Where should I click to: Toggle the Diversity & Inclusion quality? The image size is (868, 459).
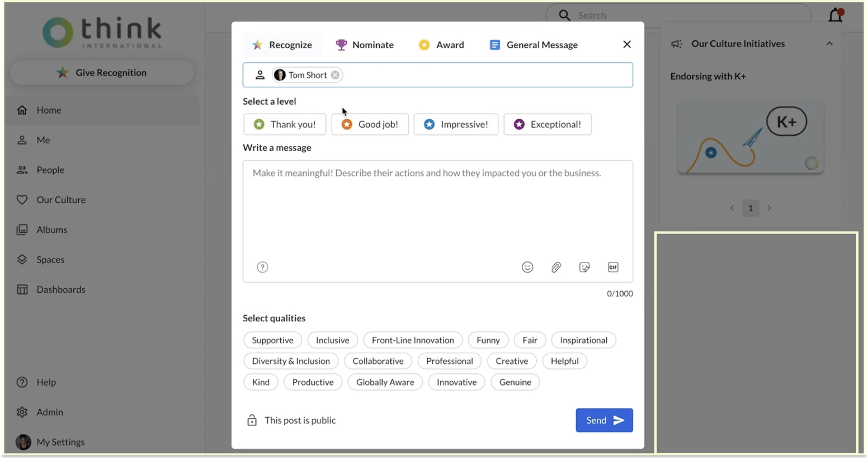(x=291, y=361)
